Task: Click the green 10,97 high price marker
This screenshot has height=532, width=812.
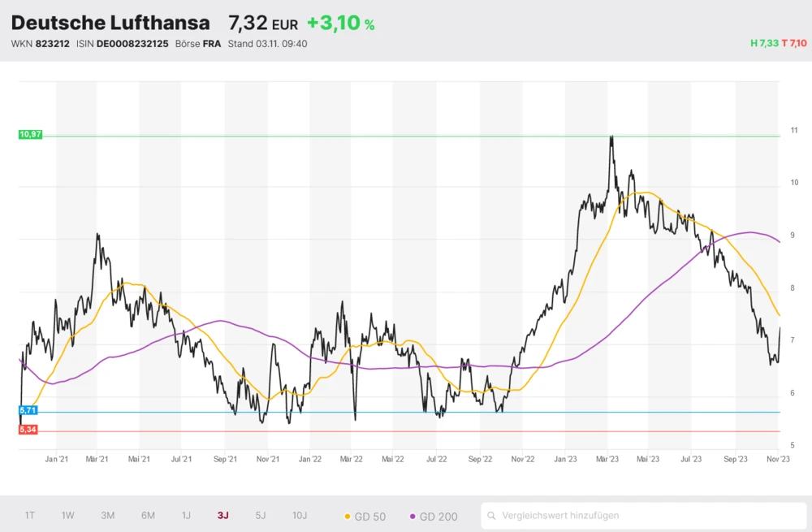Action: click(30, 134)
